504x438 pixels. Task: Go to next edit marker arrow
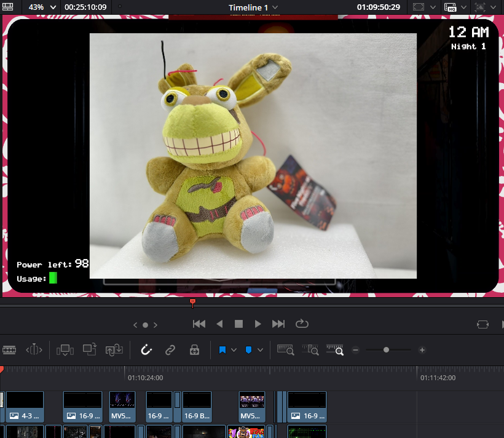click(156, 325)
